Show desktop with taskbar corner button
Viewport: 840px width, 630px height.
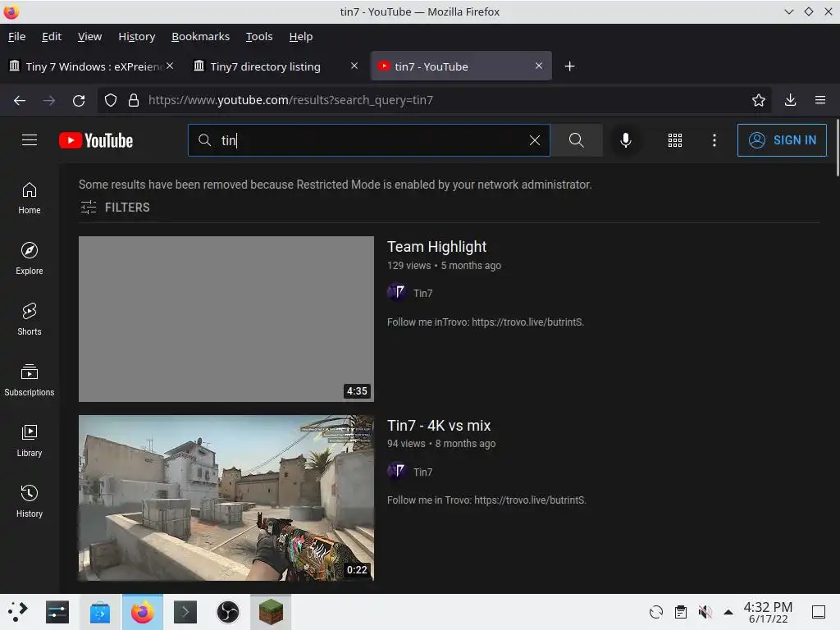click(819, 612)
